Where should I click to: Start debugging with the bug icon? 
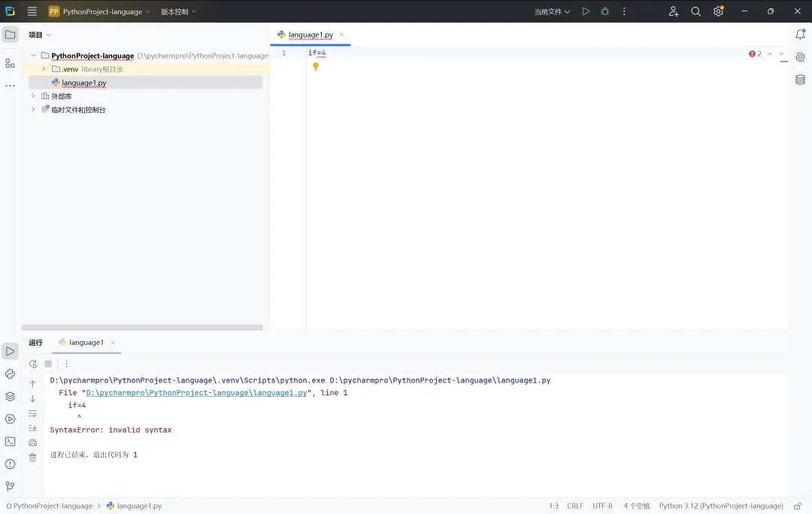pyautogui.click(x=604, y=11)
